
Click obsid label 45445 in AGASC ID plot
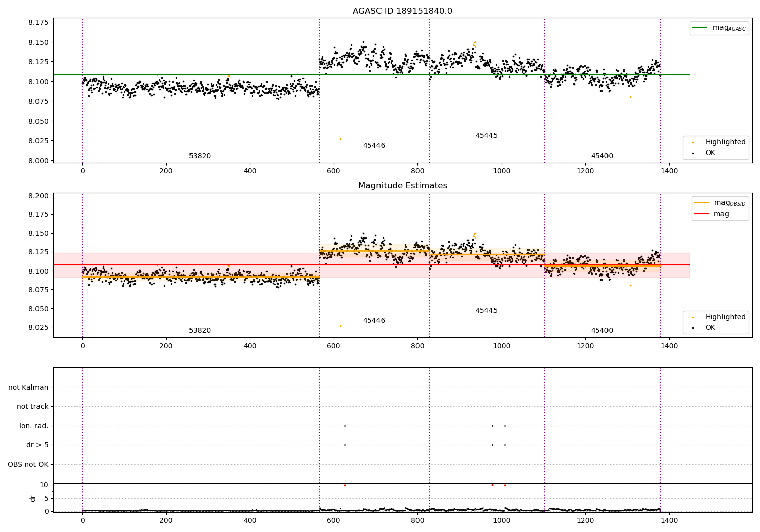pyautogui.click(x=486, y=136)
